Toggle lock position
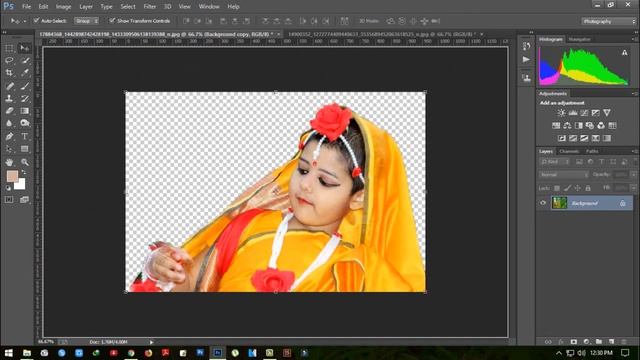Image resolution: width=640 pixels, height=360 pixels. click(x=578, y=188)
